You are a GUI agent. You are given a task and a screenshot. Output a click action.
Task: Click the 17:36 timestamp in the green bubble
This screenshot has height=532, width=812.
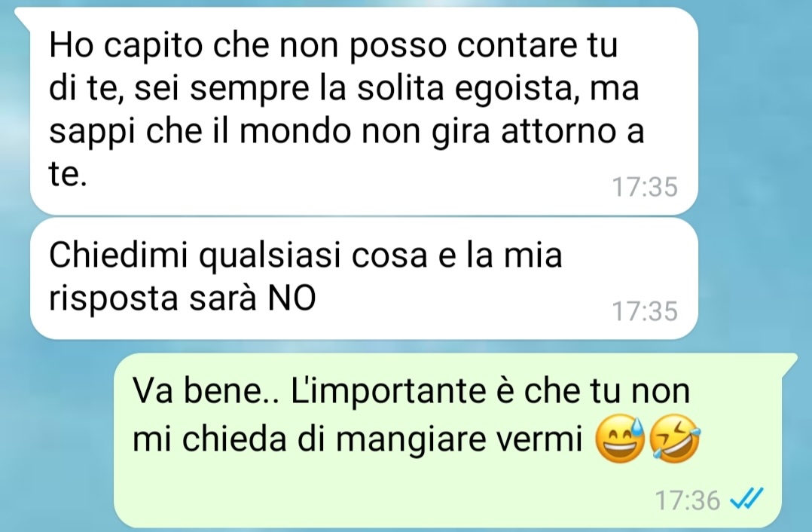(687, 500)
